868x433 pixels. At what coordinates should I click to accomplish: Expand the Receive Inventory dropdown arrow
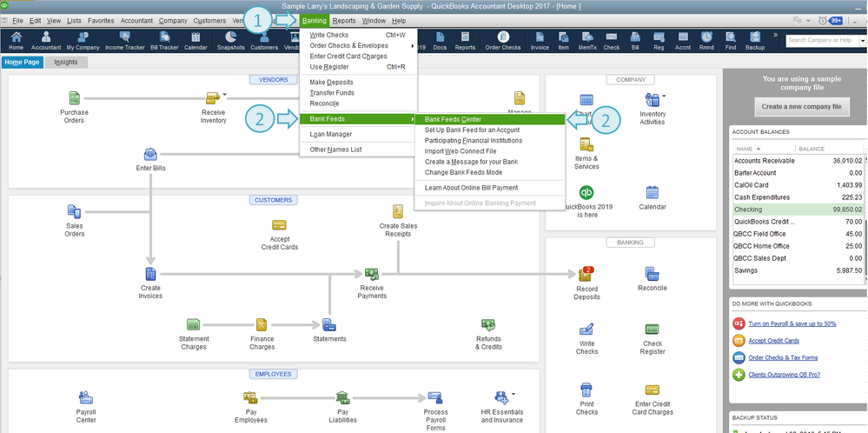(225, 96)
